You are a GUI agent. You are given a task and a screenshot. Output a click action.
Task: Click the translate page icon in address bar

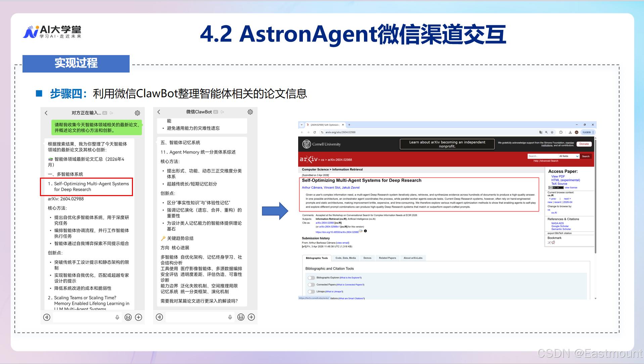pos(541,132)
